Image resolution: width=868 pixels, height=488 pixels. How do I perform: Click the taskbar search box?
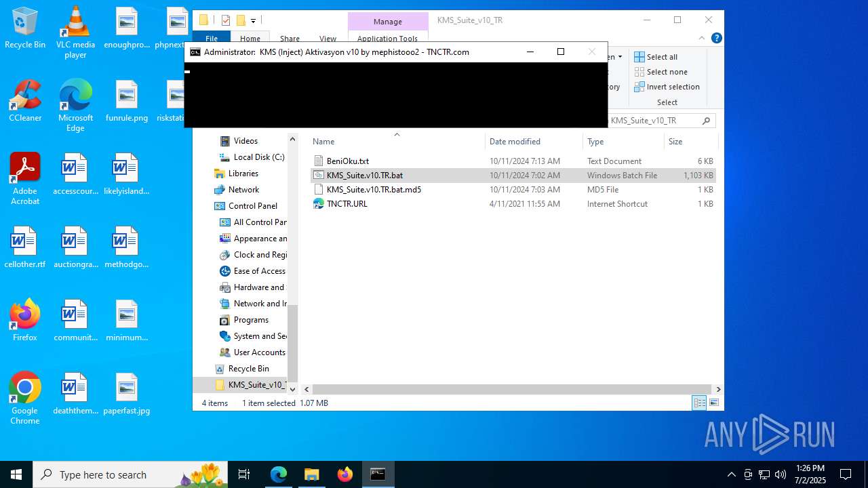tap(129, 474)
